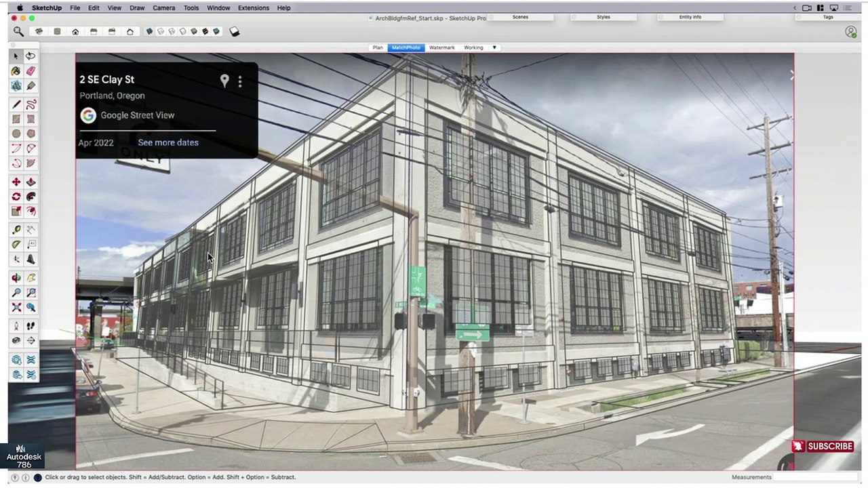Image resolution: width=868 pixels, height=488 pixels.
Task: Choose the Look Around eye tool
Action: pos(16,340)
